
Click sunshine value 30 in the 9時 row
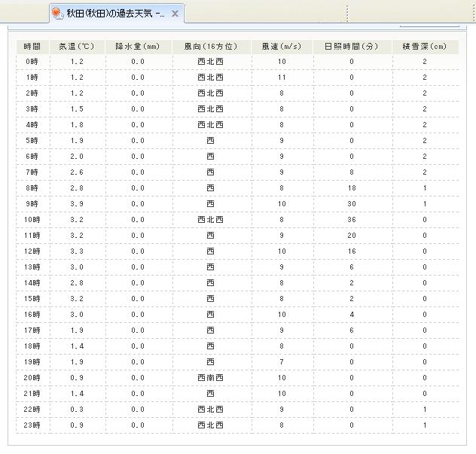pyautogui.click(x=352, y=203)
